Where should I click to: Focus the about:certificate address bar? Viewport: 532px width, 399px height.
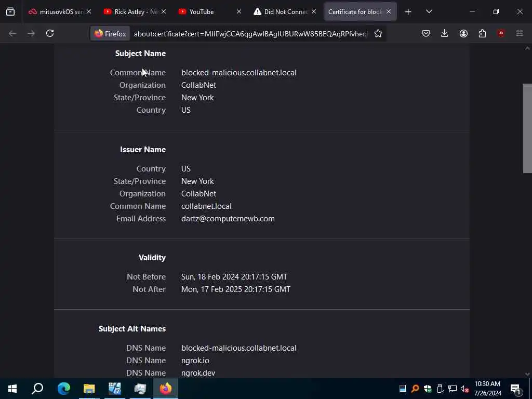[250, 34]
